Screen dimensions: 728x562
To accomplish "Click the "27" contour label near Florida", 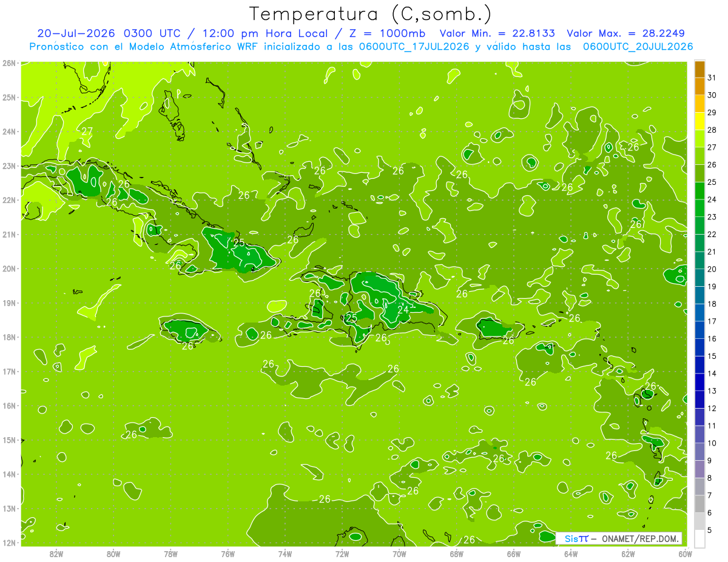I will [x=87, y=131].
